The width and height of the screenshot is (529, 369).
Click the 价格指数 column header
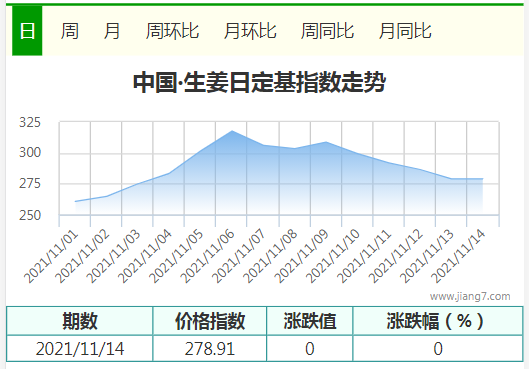point(210,321)
